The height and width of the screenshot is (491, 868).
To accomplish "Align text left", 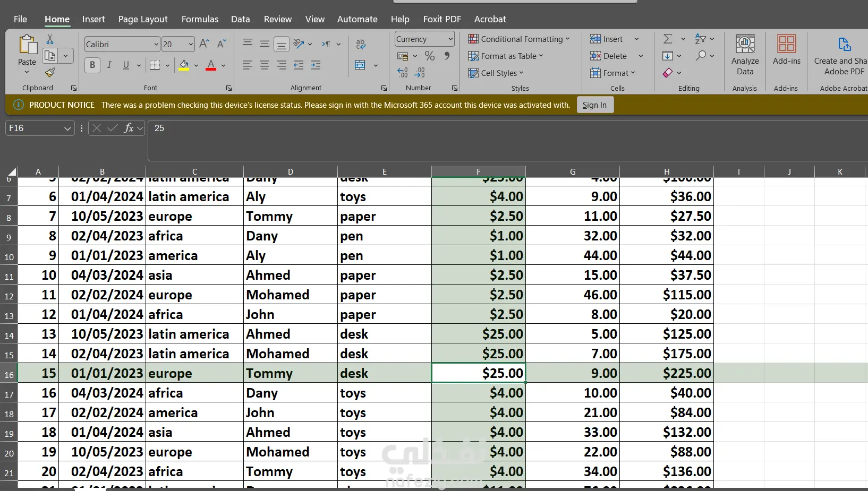I will pyautogui.click(x=248, y=65).
